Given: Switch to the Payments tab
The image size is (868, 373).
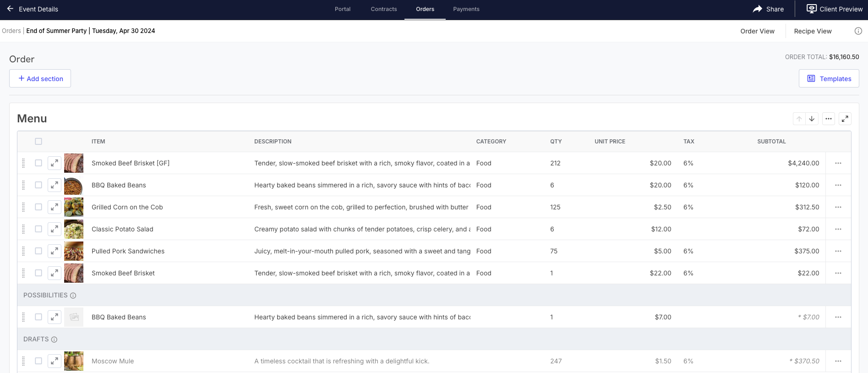Looking at the screenshot, I should tap(466, 9).
